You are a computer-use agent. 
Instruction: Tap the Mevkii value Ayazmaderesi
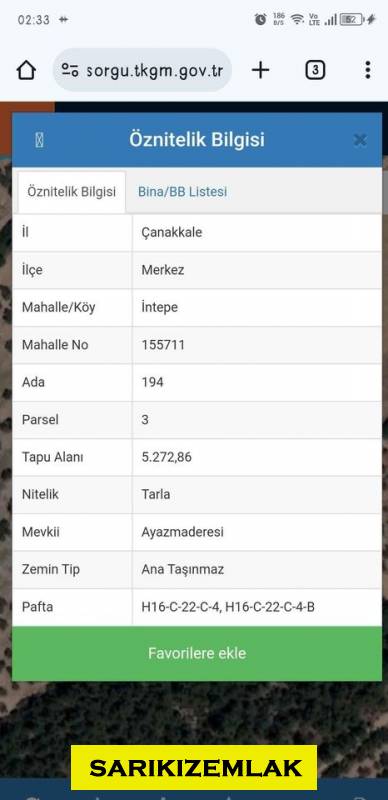point(182,532)
